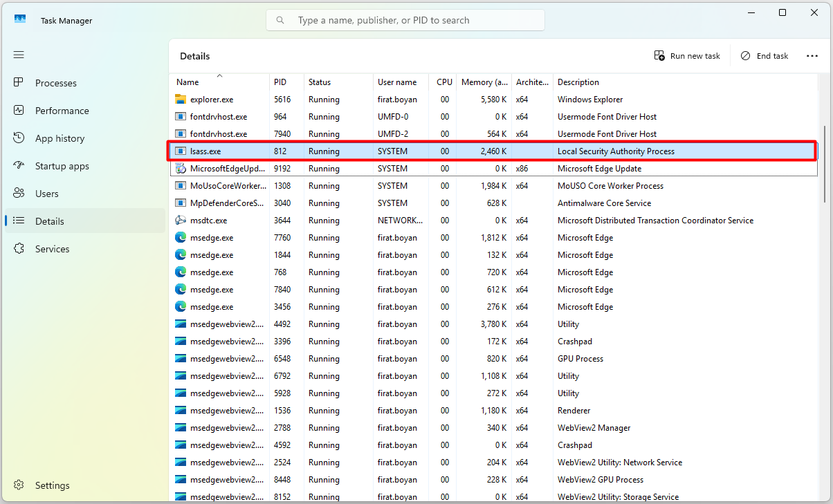
Task: Click the Task Manager app icon
Action: 21,20
